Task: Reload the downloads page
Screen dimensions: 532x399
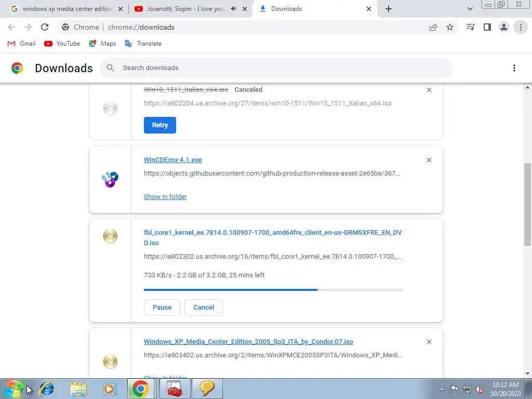Action: [x=45, y=27]
